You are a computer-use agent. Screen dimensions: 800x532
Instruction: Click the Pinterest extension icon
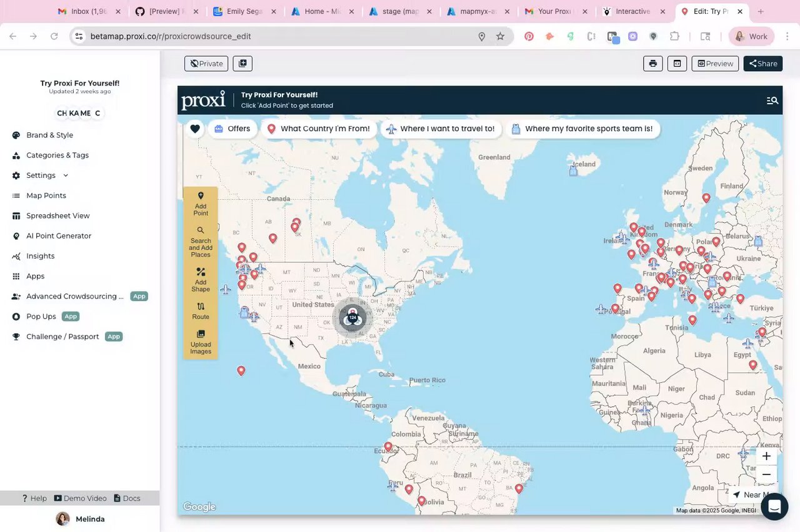(529, 36)
